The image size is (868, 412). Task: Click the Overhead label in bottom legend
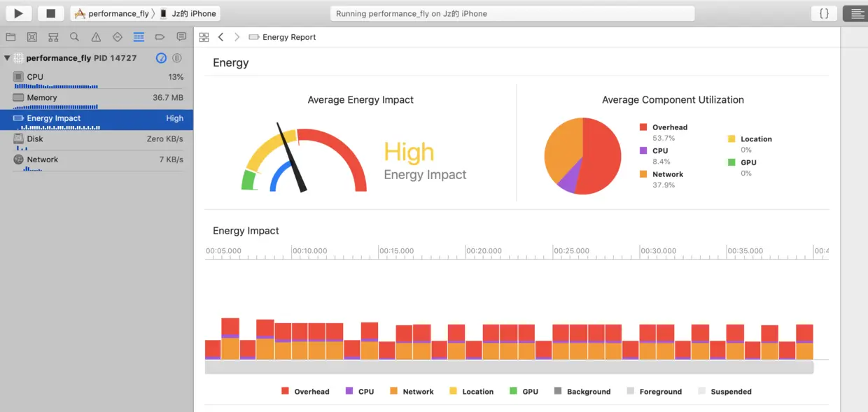311,392
